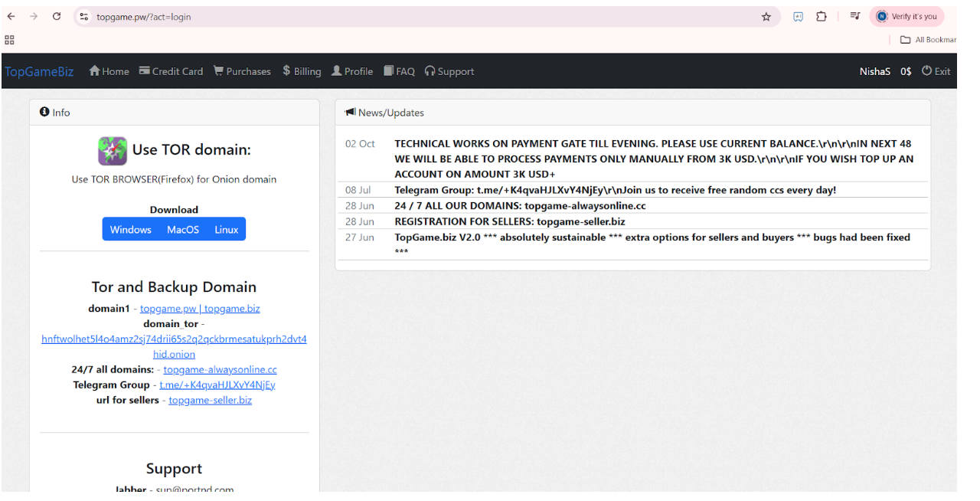Open the FAQ menu item
The width and height of the screenshot is (980, 501).
coord(399,71)
